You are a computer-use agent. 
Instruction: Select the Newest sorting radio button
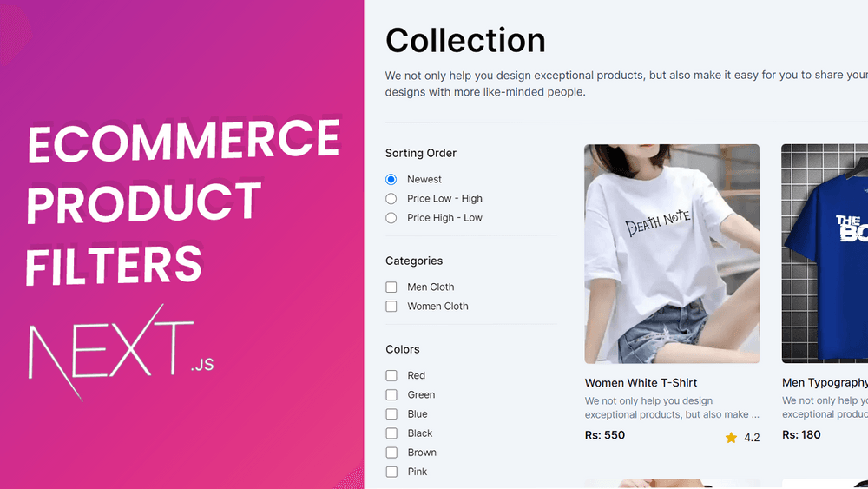(391, 180)
